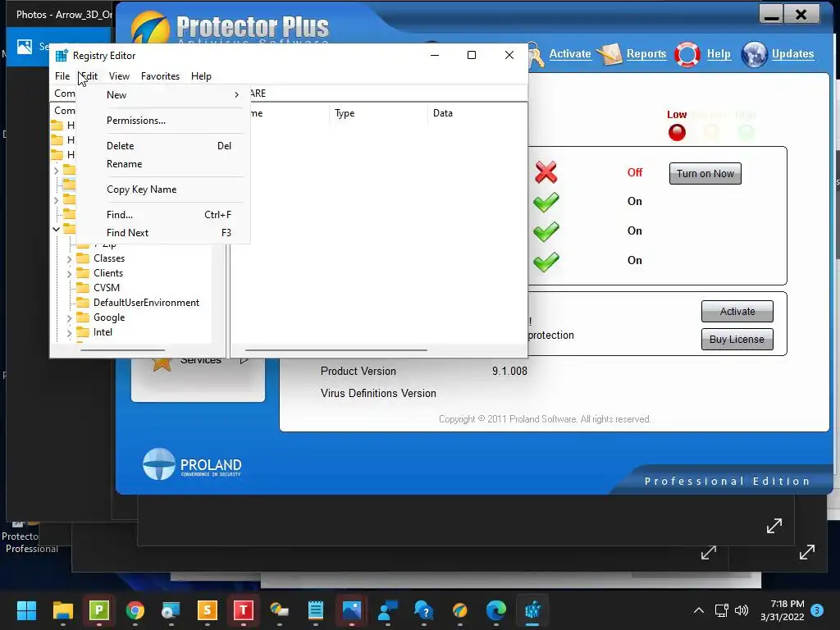Click the Data column header

pyautogui.click(x=477, y=113)
